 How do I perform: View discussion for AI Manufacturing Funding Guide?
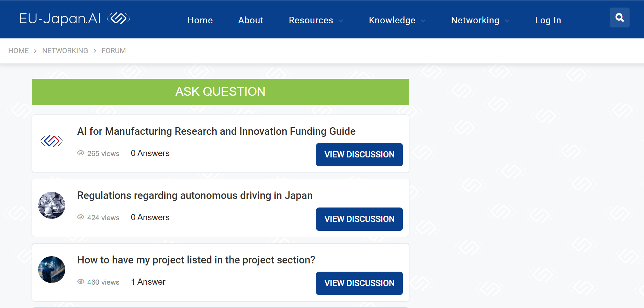(x=359, y=155)
